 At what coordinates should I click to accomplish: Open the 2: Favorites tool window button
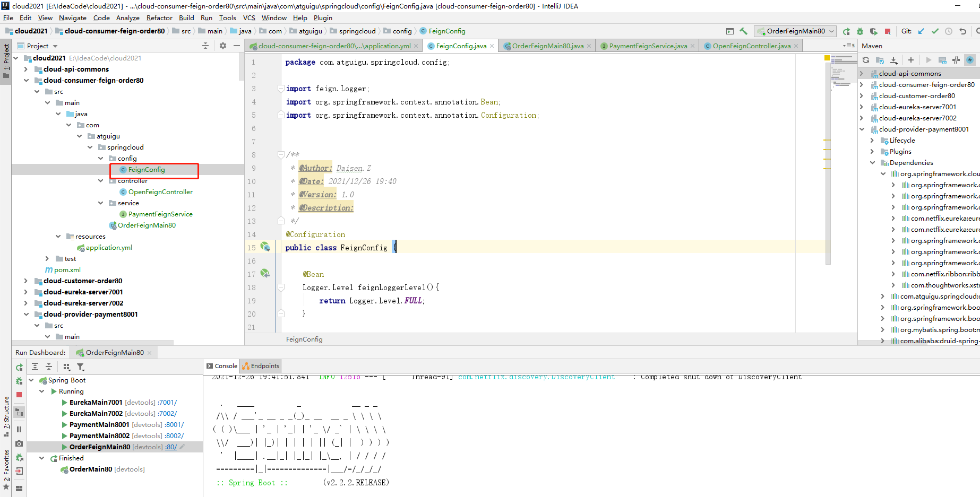click(x=6, y=470)
